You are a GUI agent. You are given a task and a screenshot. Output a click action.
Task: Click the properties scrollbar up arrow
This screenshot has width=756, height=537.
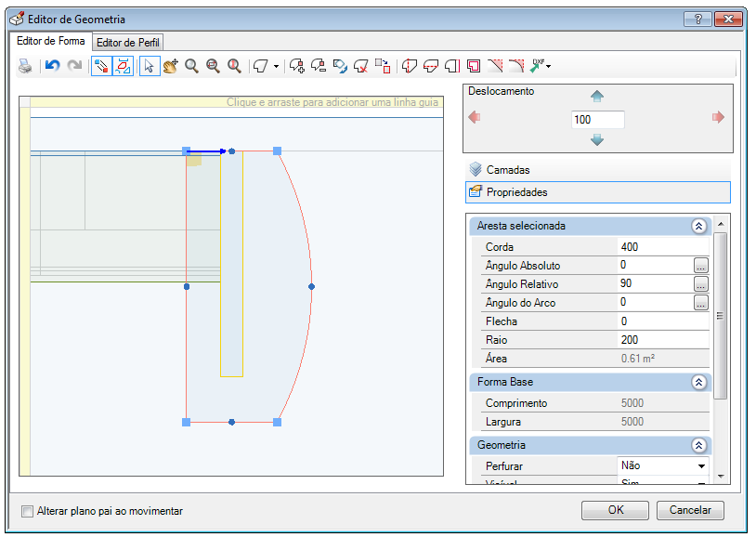coord(721,224)
